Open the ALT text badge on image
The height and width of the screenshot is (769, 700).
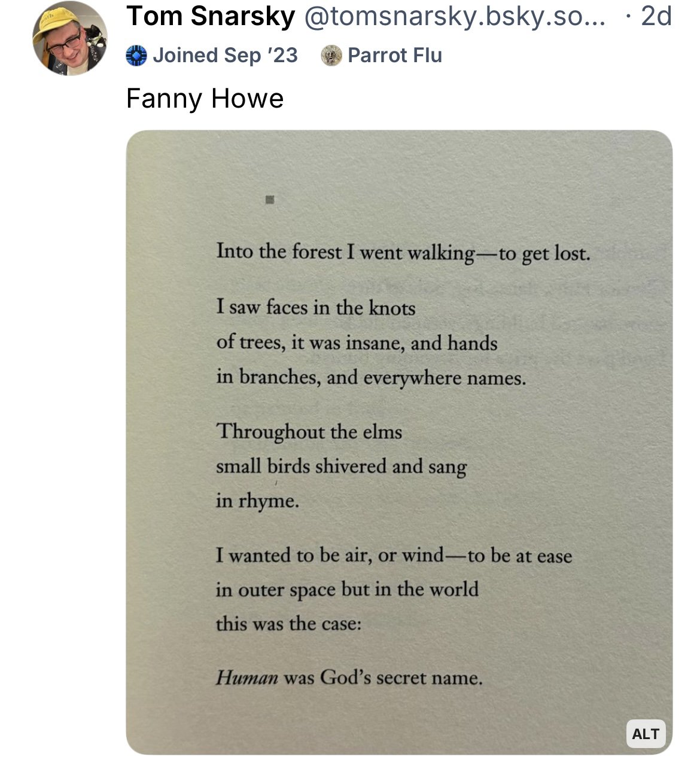click(645, 733)
